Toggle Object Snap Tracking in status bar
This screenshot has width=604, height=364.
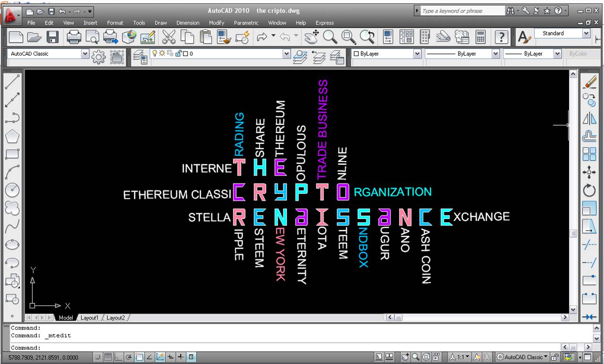pyautogui.click(x=150, y=357)
